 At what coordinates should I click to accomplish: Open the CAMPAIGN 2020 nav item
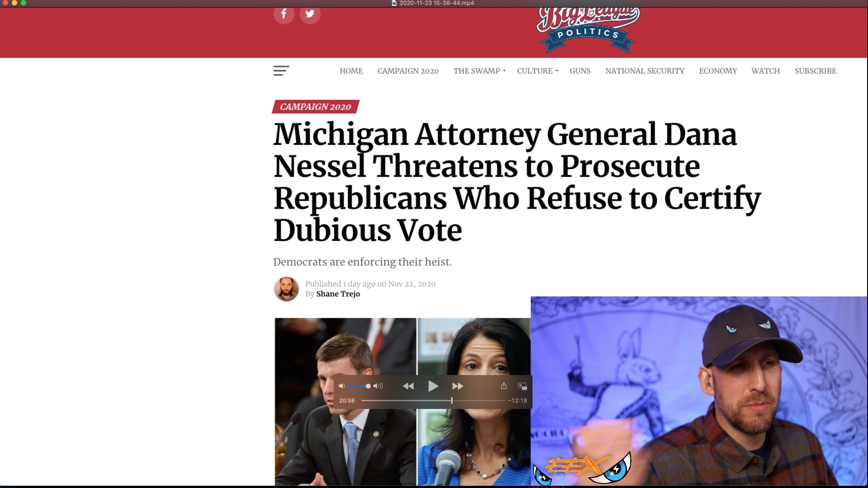408,71
